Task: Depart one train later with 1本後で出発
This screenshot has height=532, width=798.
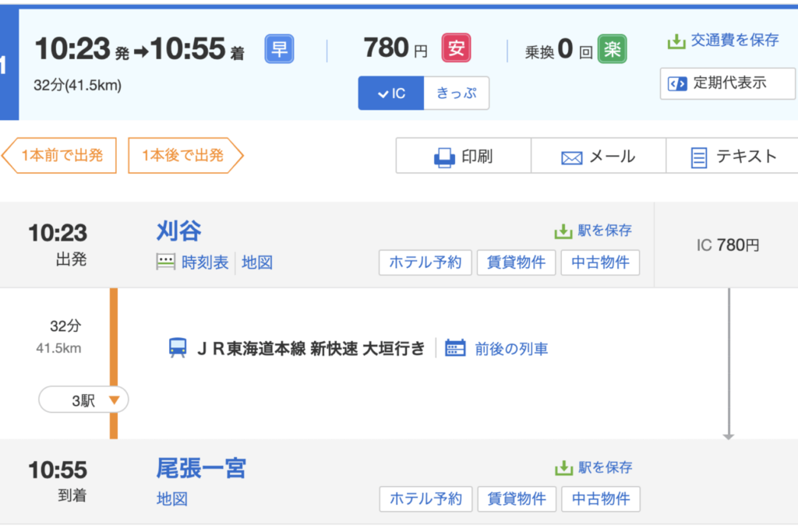Action: click(x=184, y=156)
